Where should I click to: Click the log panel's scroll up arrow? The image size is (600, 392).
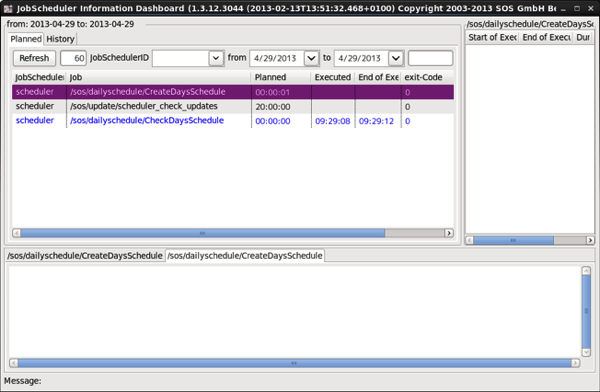(586, 271)
